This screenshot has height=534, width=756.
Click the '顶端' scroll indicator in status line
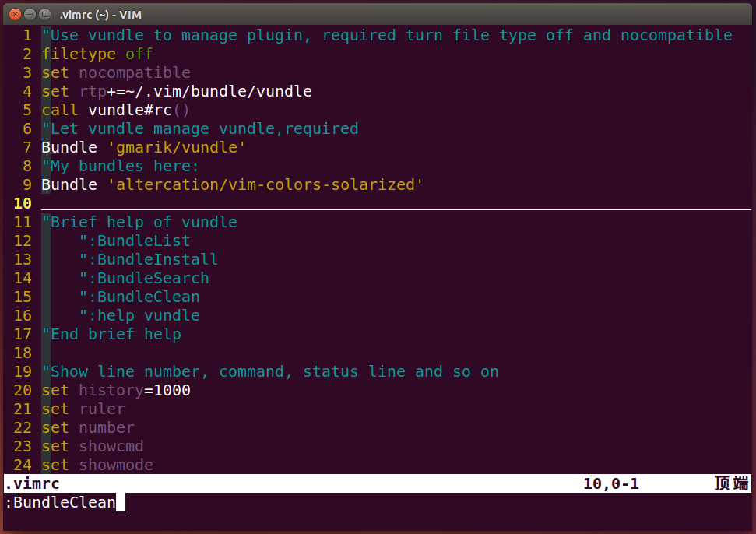[x=731, y=483]
